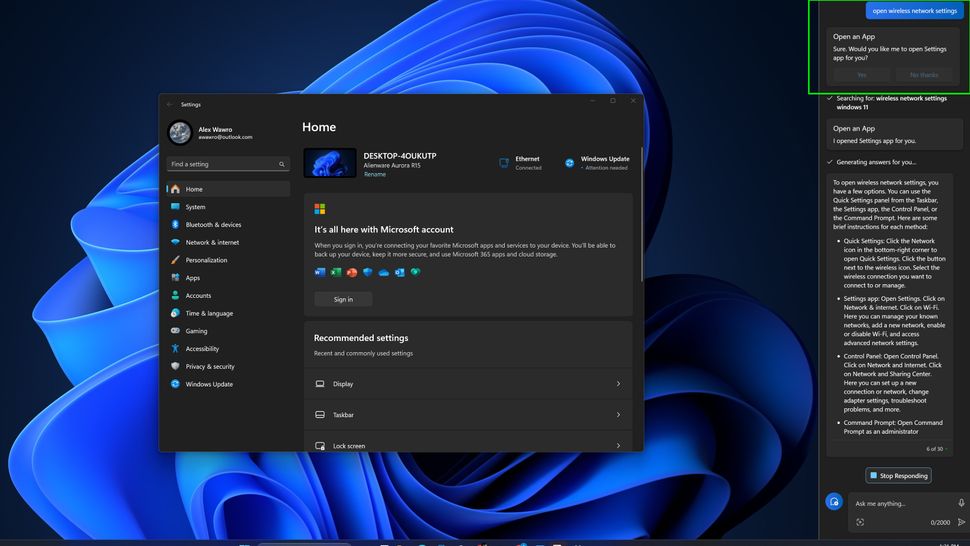Click the Word app icon
This screenshot has height=546, width=970.
pos(320,272)
